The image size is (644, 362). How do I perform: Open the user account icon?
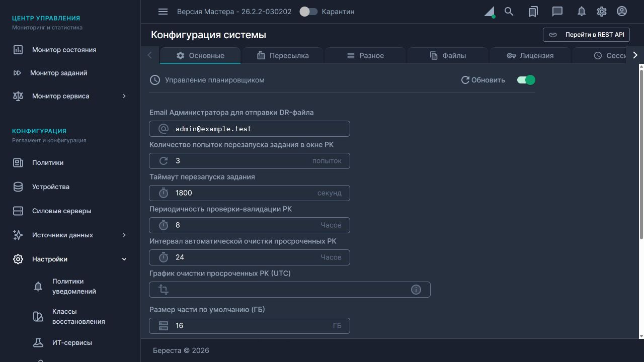pos(622,12)
